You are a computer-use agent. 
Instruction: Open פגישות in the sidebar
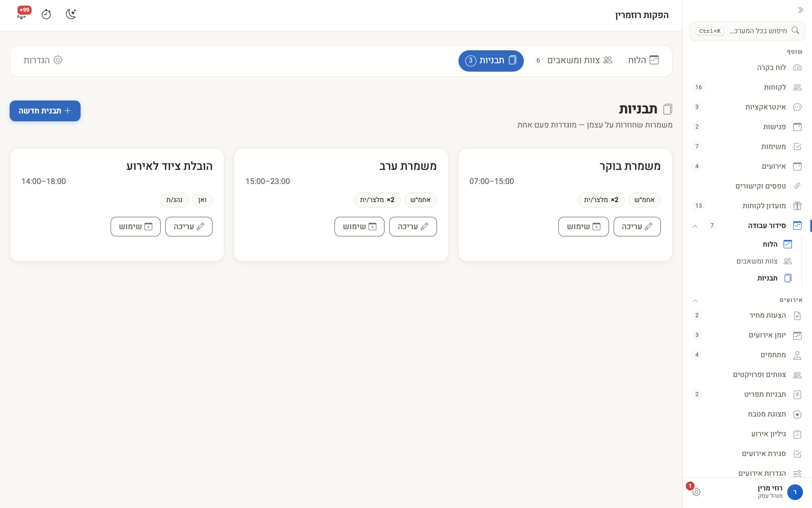[x=747, y=127]
